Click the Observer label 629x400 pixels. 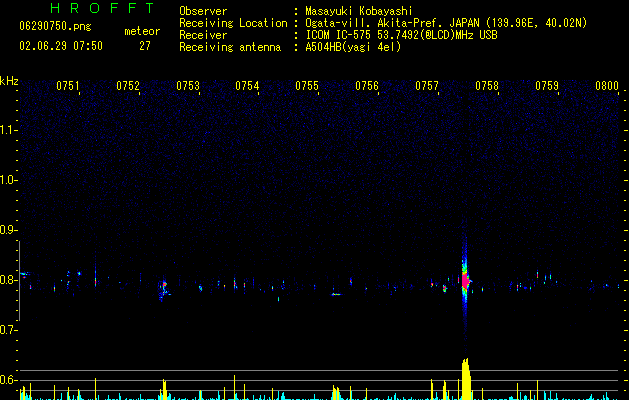tap(203, 11)
